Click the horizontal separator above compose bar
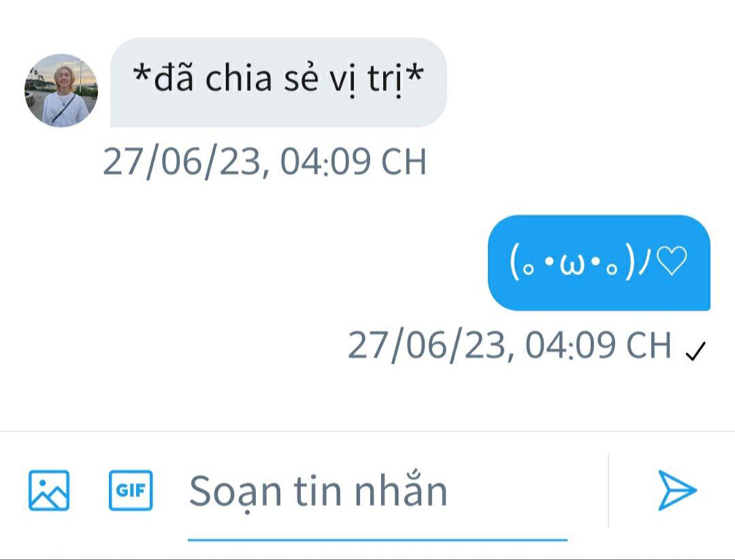Viewport: 735px width, 560px height. tap(367, 431)
